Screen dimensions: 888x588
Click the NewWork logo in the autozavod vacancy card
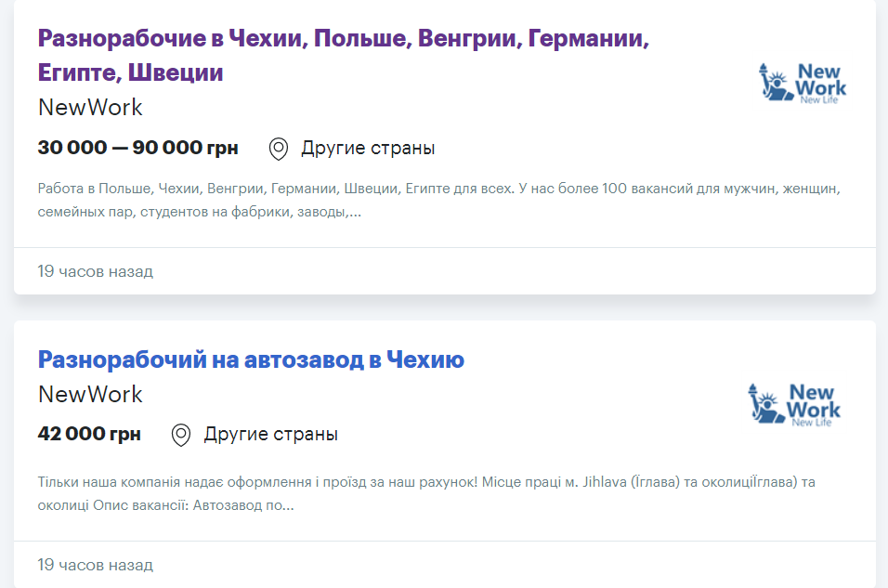pyautogui.click(x=794, y=405)
